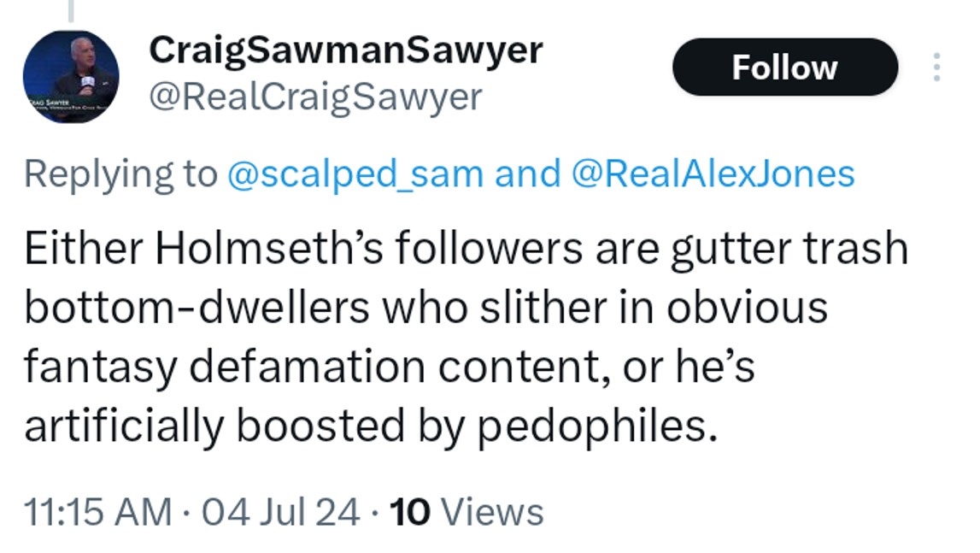The height and width of the screenshot is (553, 980).
Task: Click the thread connector line above avatar
Action: (70, 10)
